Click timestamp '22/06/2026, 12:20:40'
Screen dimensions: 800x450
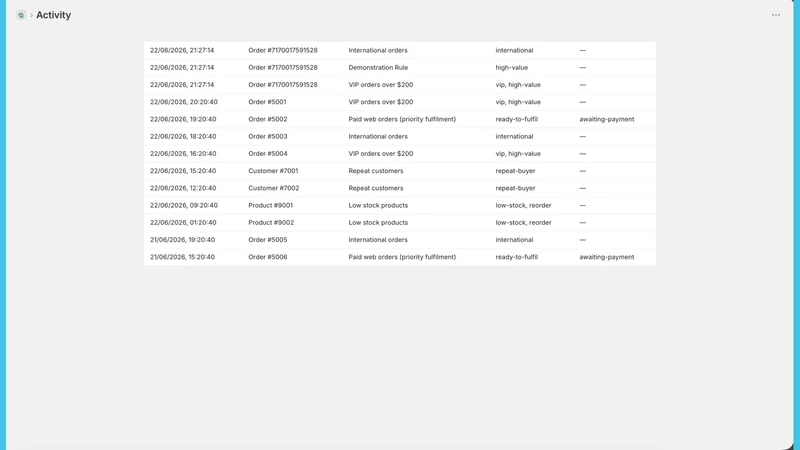click(x=183, y=188)
